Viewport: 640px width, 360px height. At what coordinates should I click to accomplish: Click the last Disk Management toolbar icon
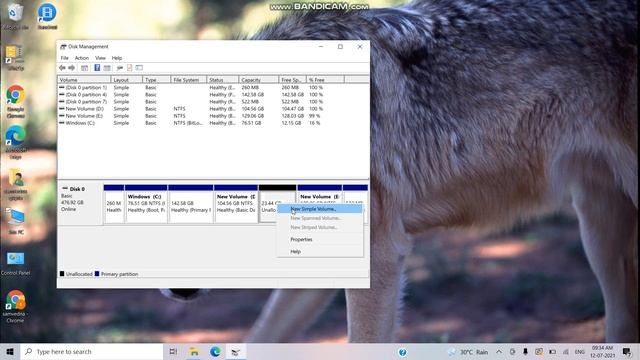tap(139, 68)
